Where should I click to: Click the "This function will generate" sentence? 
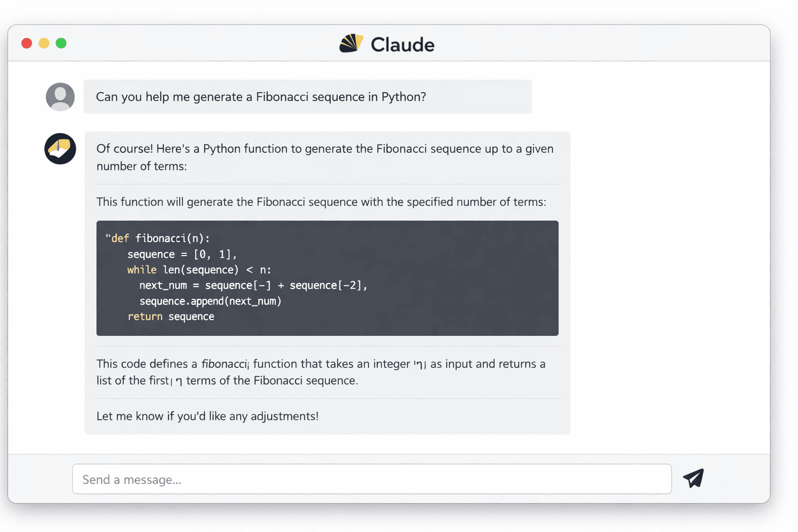coord(321,202)
